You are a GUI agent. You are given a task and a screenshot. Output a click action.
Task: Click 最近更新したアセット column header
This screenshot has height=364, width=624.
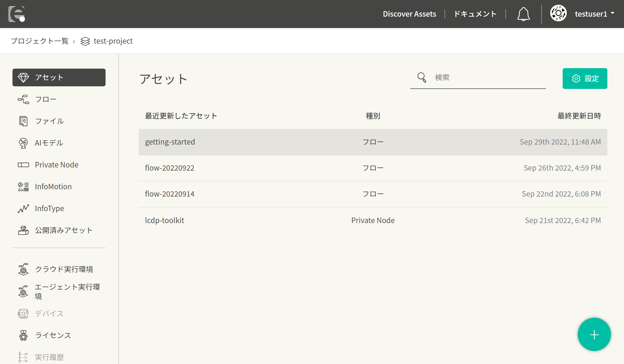[181, 116]
